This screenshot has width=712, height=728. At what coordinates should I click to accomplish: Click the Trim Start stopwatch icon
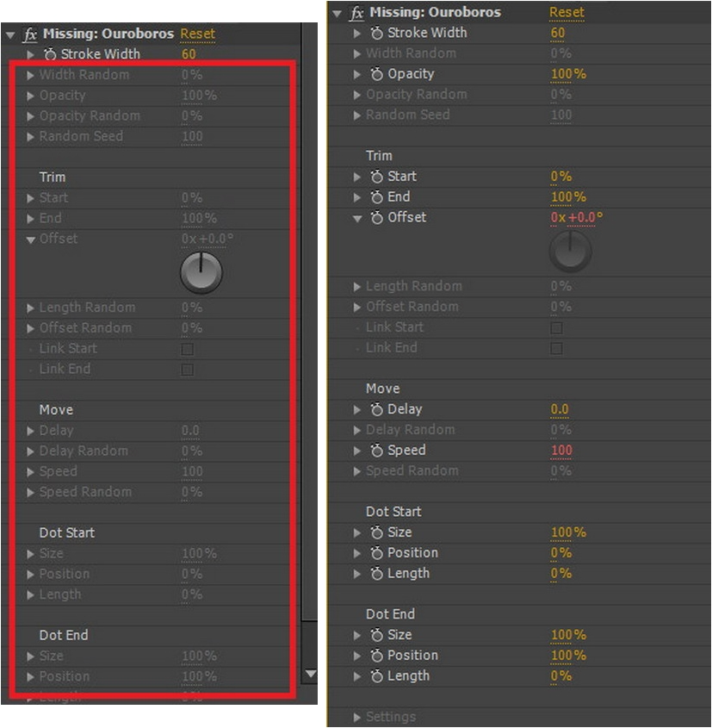coord(376,177)
